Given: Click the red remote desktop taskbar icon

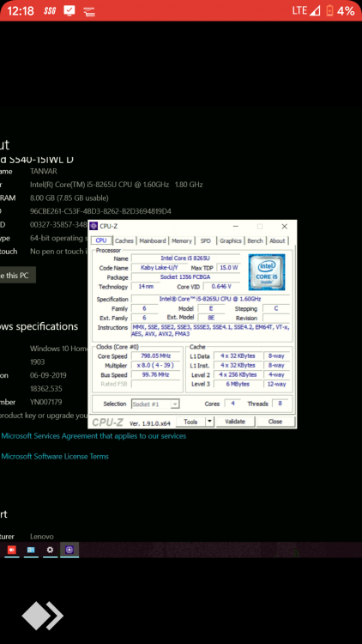Looking at the screenshot, I should (x=12, y=550).
